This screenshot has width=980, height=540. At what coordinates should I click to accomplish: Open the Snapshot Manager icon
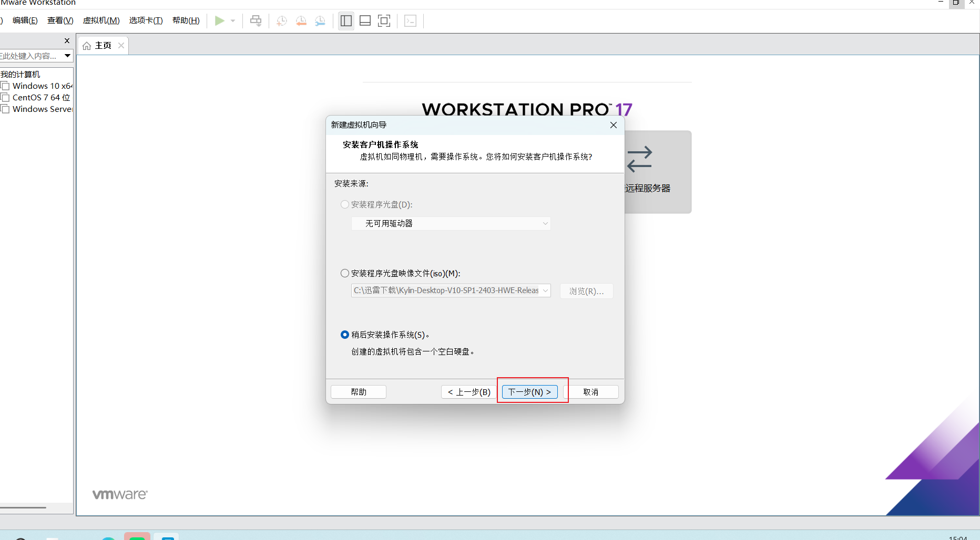point(320,21)
